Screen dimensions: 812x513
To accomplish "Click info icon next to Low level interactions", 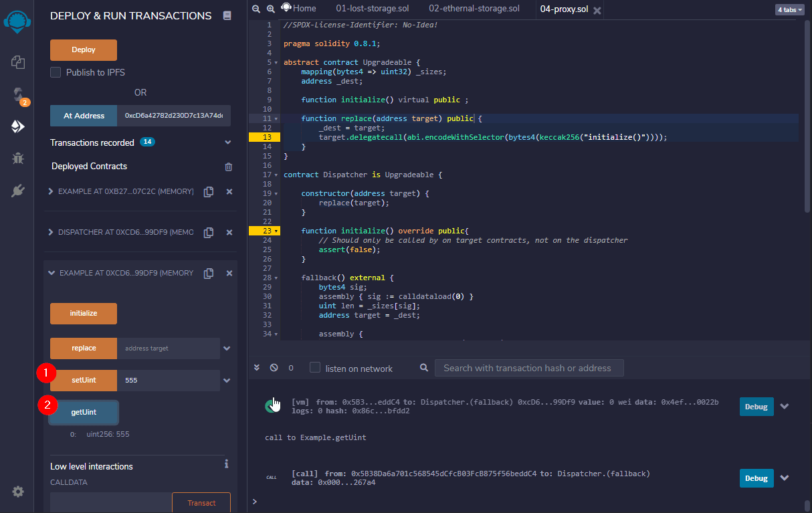I will [x=227, y=464].
